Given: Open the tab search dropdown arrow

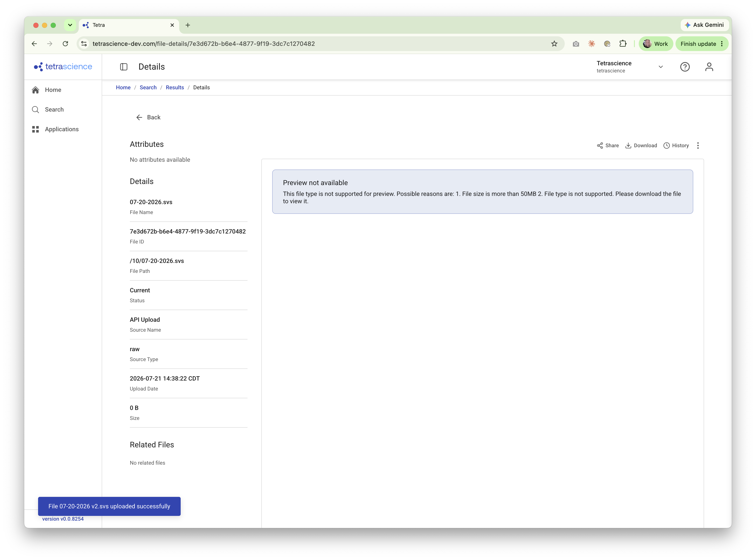Looking at the screenshot, I should [70, 25].
